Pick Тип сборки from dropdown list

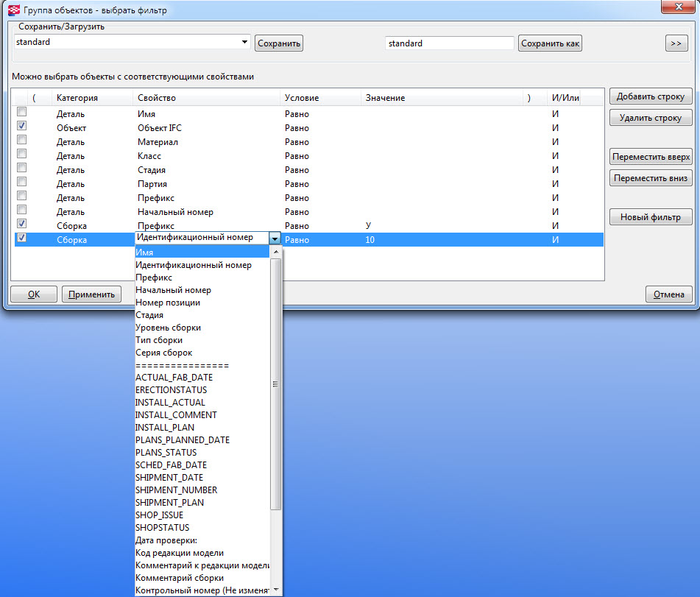(159, 340)
